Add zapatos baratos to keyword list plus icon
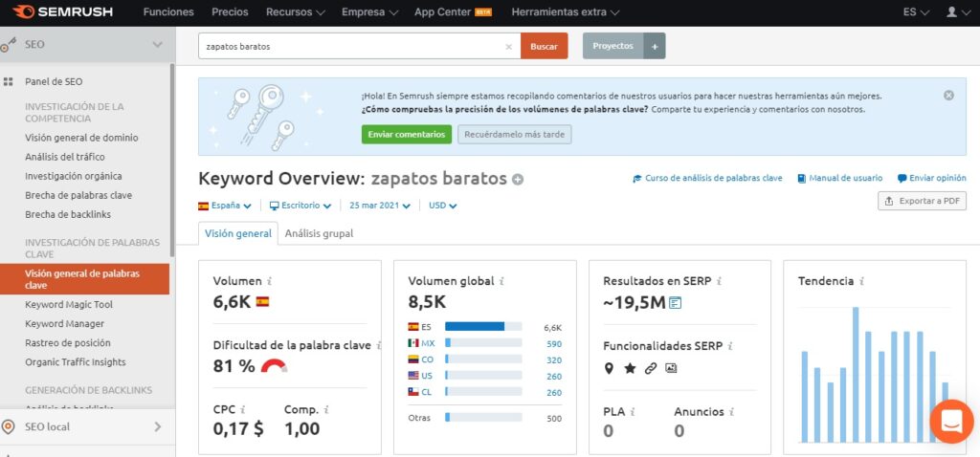 click(518, 180)
